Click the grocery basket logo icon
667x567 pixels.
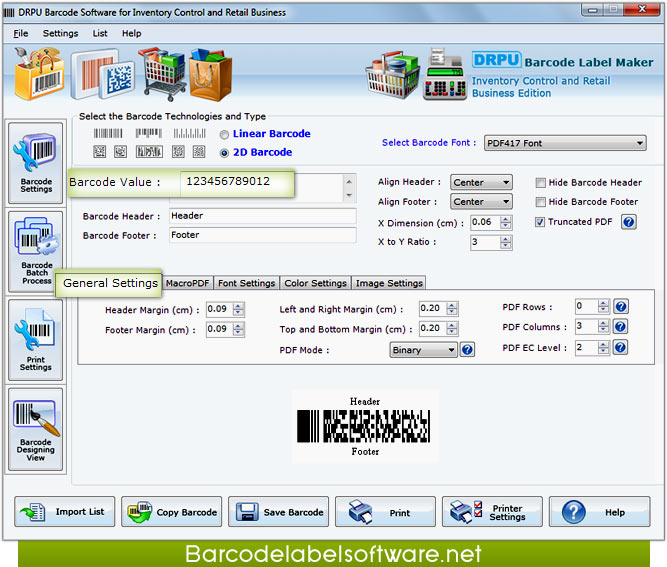pos(392,76)
